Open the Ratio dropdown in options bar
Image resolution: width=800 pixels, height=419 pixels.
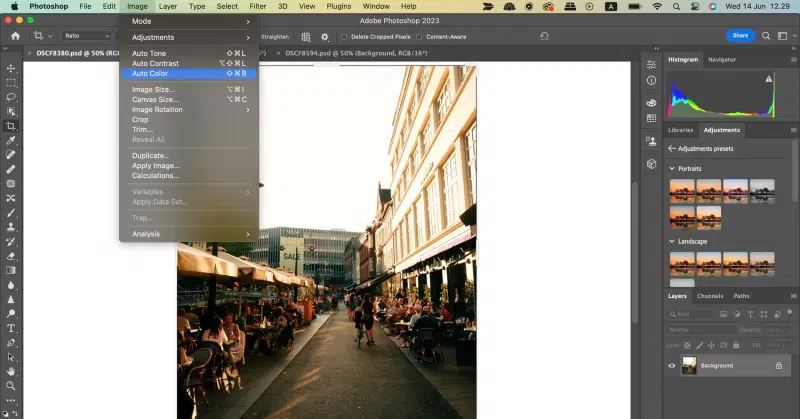85,36
